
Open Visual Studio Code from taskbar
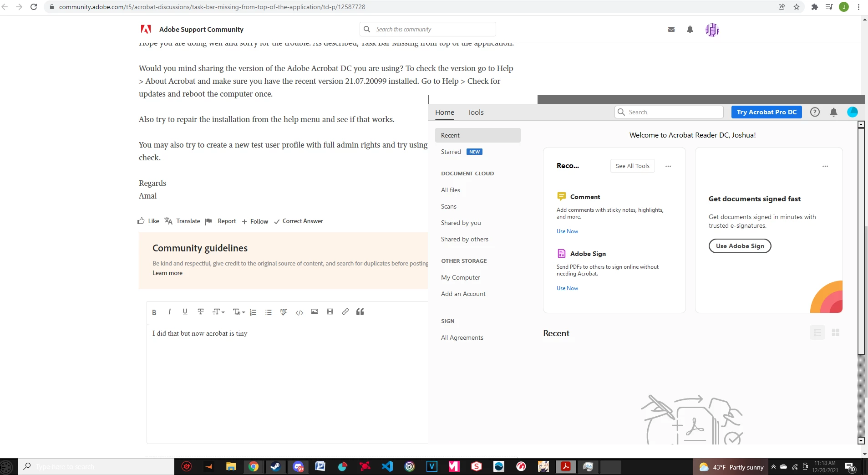(387, 466)
